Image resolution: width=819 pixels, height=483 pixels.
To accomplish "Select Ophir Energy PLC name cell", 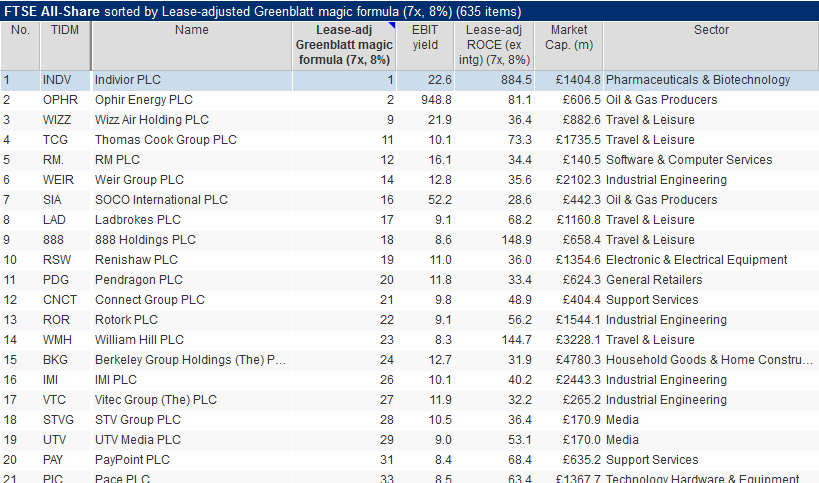I will pyautogui.click(x=144, y=100).
